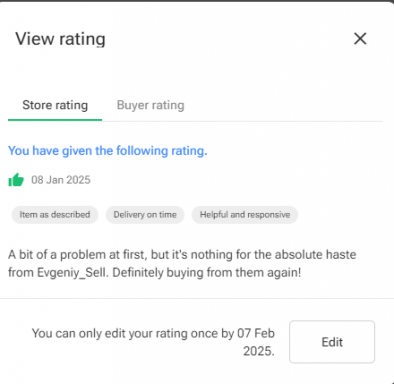Image resolution: width=394 pixels, height=384 pixels.
Task: Click the green underline under Store rating
Action: (x=55, y=120)
